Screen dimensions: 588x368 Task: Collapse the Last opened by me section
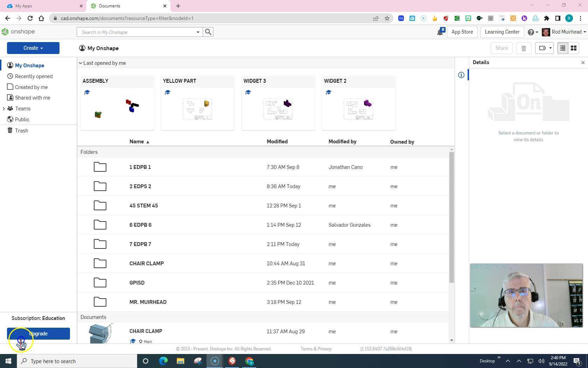tap(81, 63)
